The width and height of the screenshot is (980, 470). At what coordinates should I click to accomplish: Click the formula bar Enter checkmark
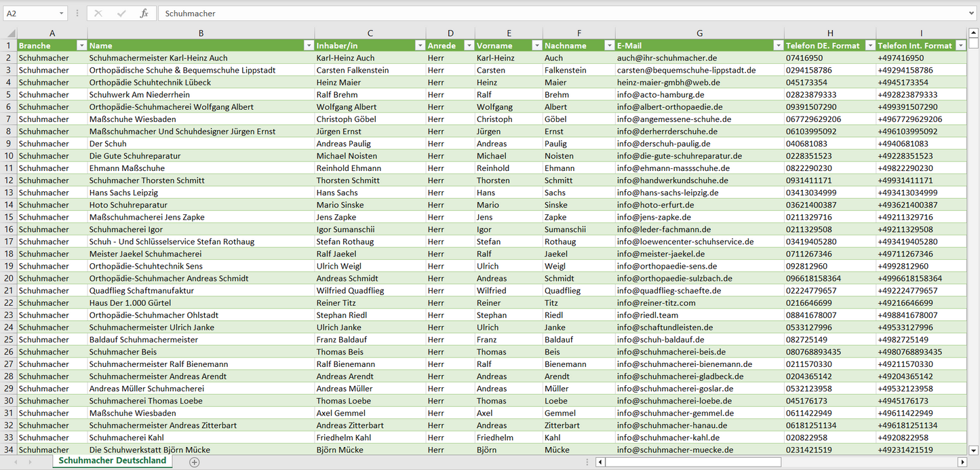[121, 14]
